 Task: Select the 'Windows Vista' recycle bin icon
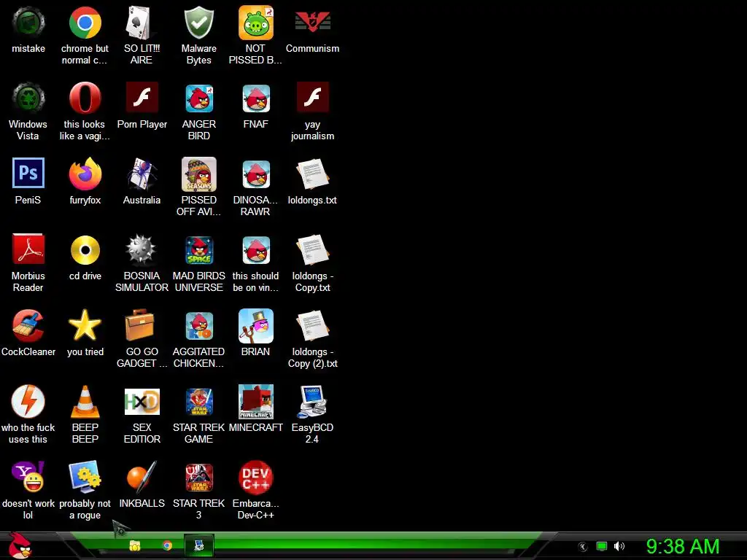(x=28, y=98)
